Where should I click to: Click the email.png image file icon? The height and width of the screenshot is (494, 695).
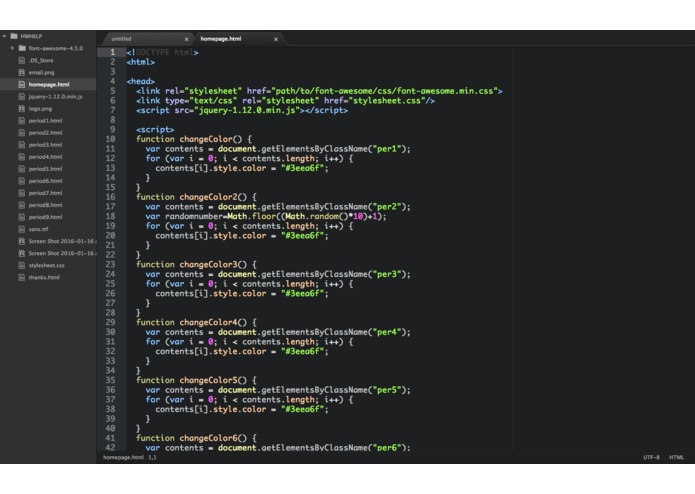point(22,72)
